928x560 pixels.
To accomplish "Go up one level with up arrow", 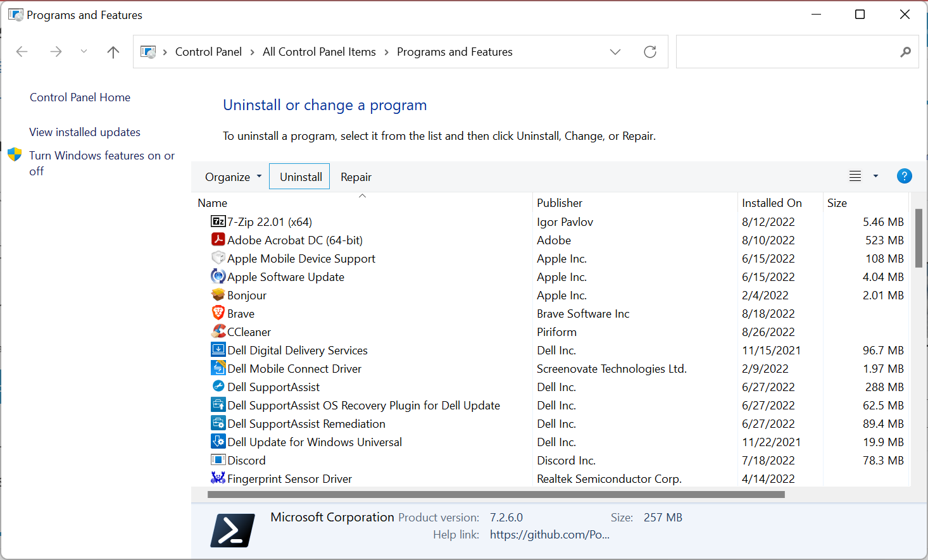I will click(113, 52).
